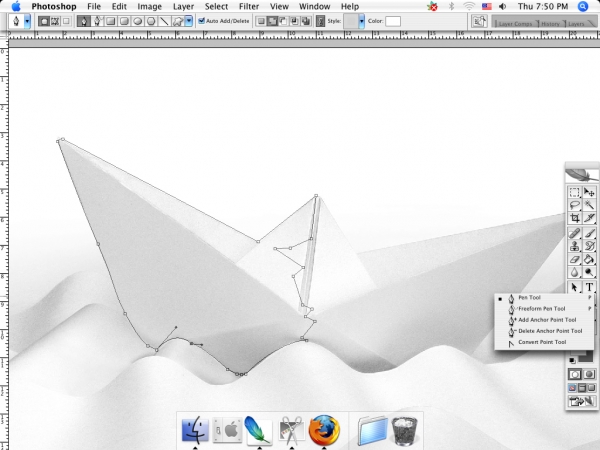This screenshot has height=450, width=600.
Task: Click Firefox in the Dock
Action: 324,430
